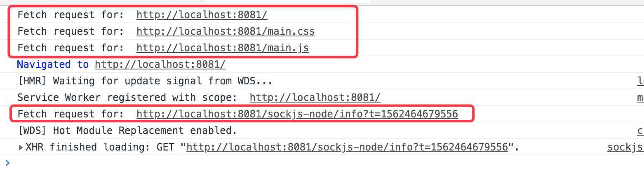The width and height of the screenshot is (644, 172).
Task: Open the URL in the XHR GET message
Action: coord(347,147)
